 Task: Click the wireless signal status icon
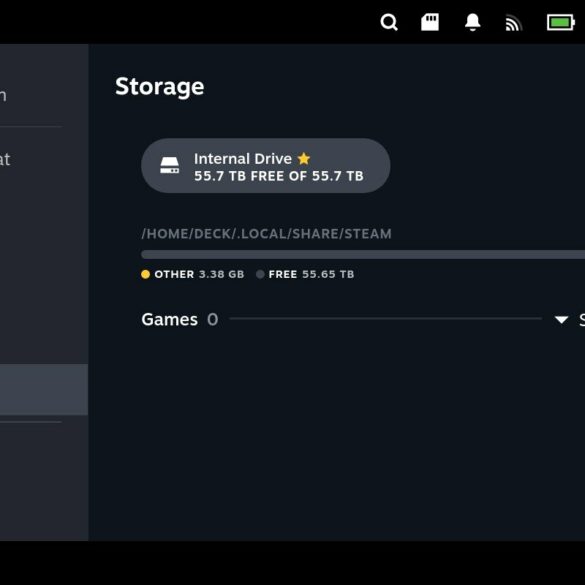point(513,24)
